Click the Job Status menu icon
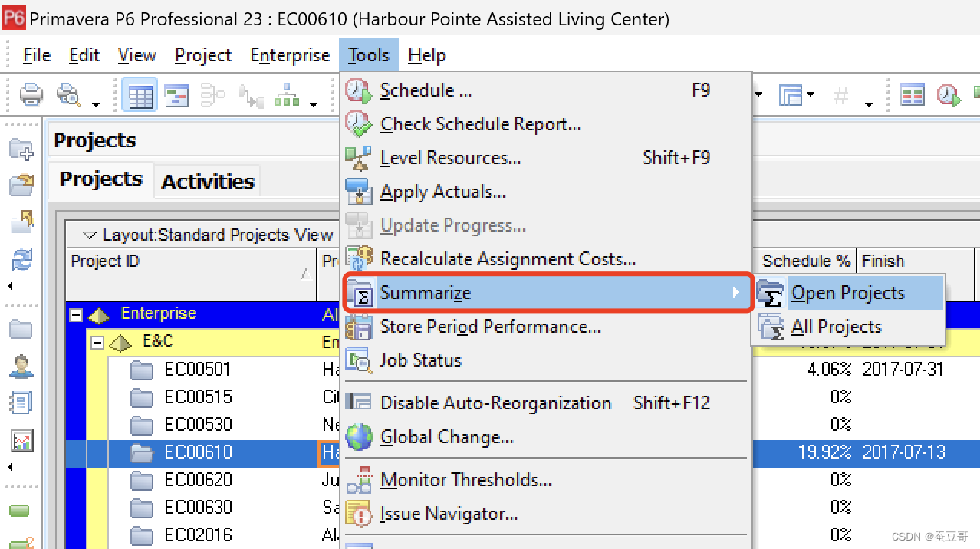Viewport: 980px width, 549px height. pos(358,360)
